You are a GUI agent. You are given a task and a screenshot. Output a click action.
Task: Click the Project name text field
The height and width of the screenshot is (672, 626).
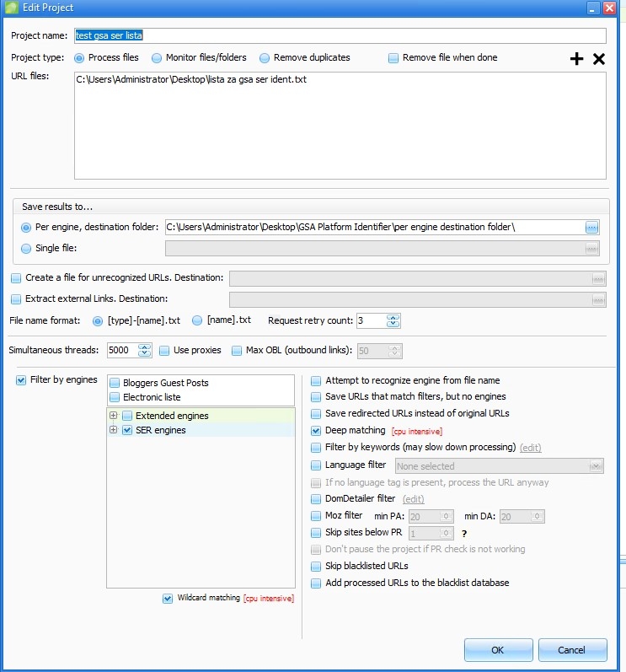[x=340, y=35]
